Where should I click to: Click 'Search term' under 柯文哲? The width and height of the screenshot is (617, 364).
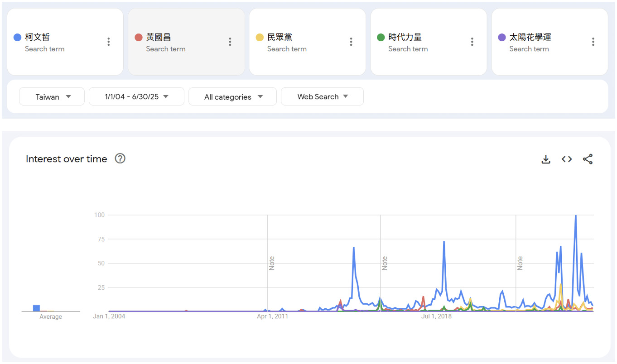[x=45, y=49]
